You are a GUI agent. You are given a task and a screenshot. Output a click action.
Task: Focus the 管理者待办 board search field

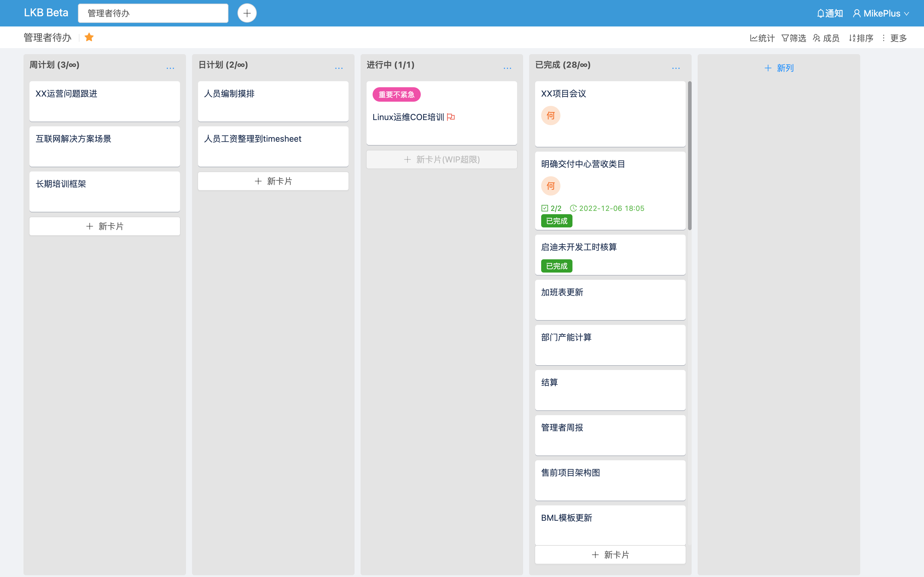(x=153, y=13)
